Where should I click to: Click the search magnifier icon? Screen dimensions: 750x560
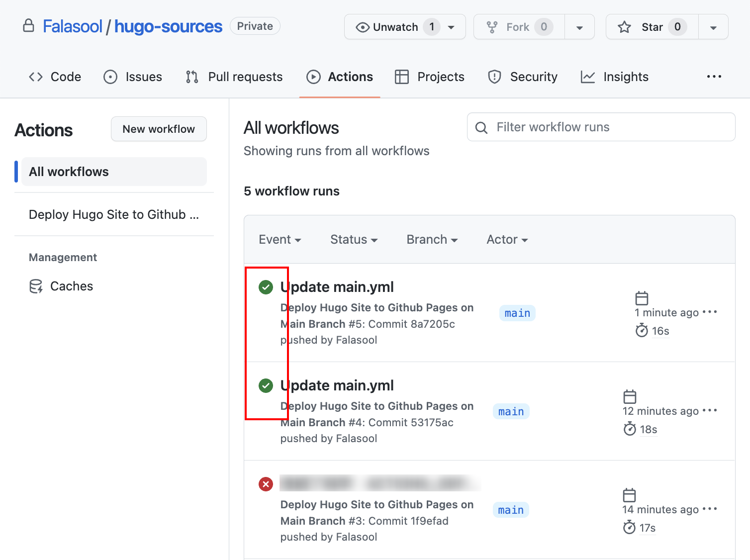(x=481, y=127)
